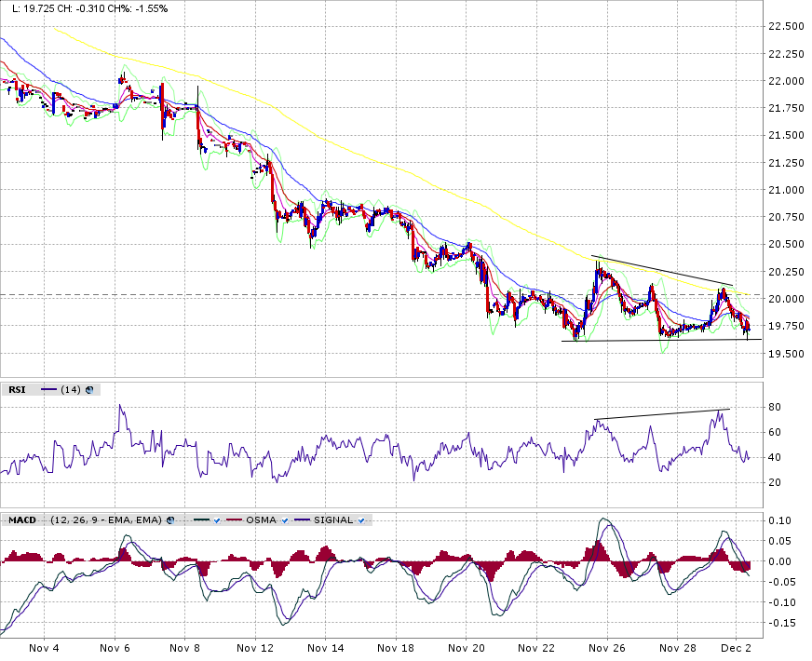Click the MACD 0.10 axis label

780,520
